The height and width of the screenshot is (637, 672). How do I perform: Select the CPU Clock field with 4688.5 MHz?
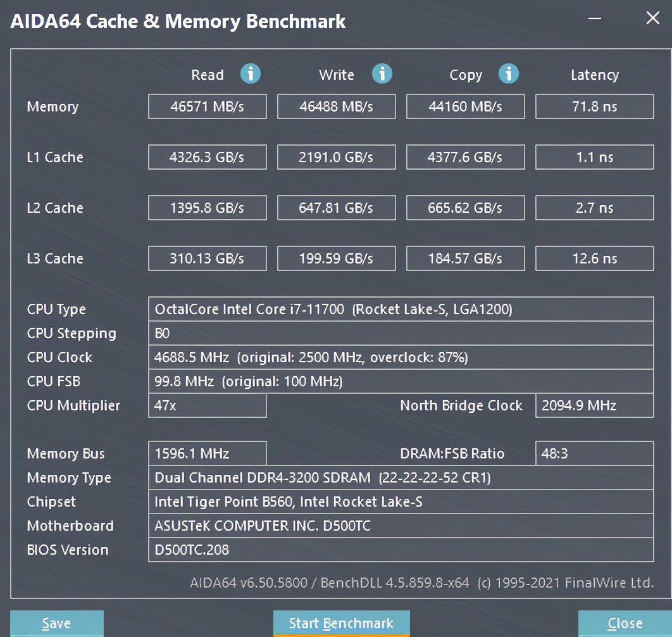(x=401, y=357)
